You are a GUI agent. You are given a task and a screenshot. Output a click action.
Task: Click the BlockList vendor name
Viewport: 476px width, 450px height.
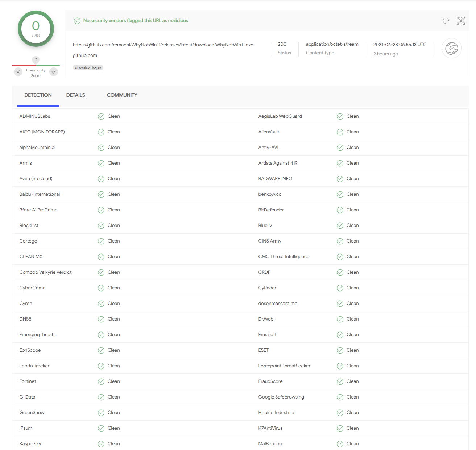29,226
